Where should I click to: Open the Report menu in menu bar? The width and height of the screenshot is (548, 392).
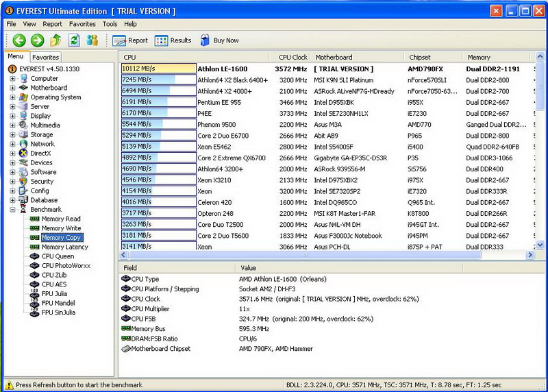pyautogui.click(x=53, y=24)
